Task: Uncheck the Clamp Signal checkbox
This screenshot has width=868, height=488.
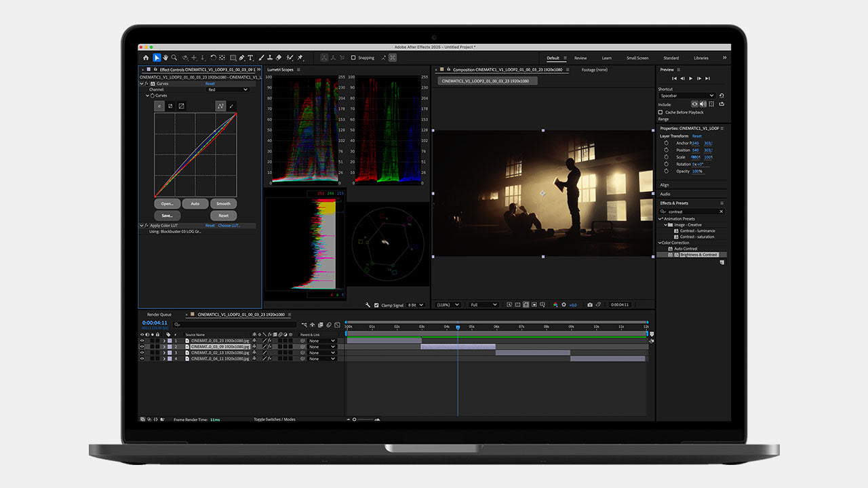Action: coord(377,306)
